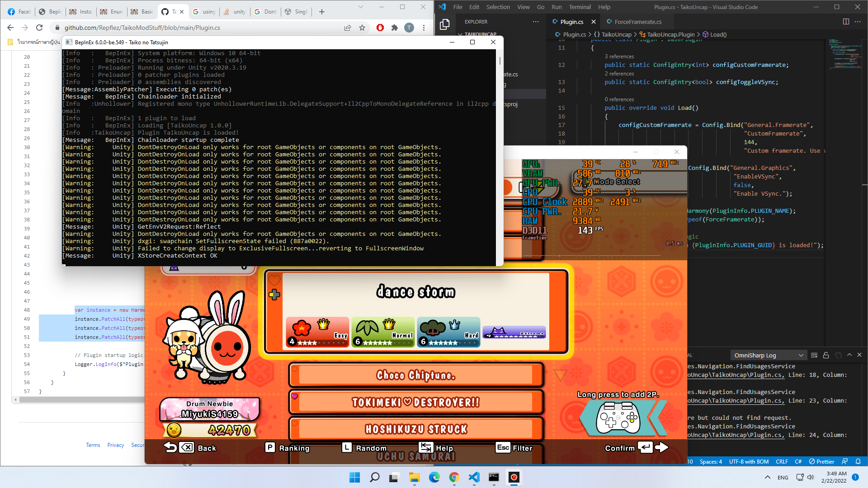Split the editor with the split-editor icon
The image size is (868, 488).
pyautogui.click(x=846, y=21)
